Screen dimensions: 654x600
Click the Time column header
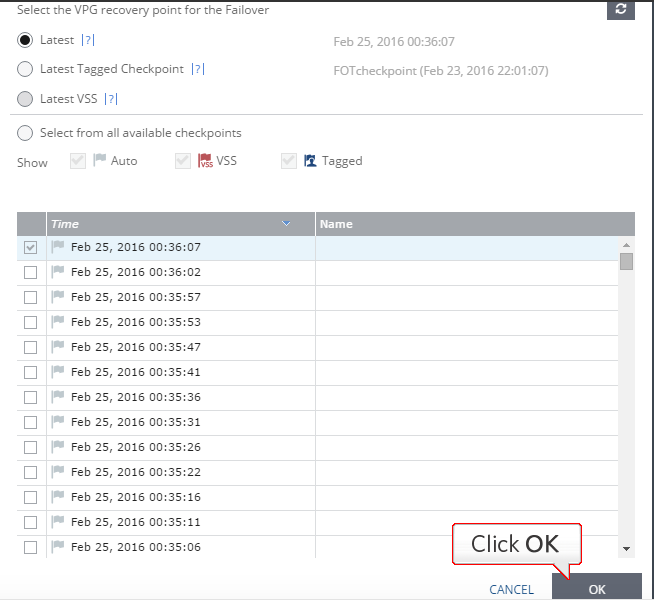point(66,224)
